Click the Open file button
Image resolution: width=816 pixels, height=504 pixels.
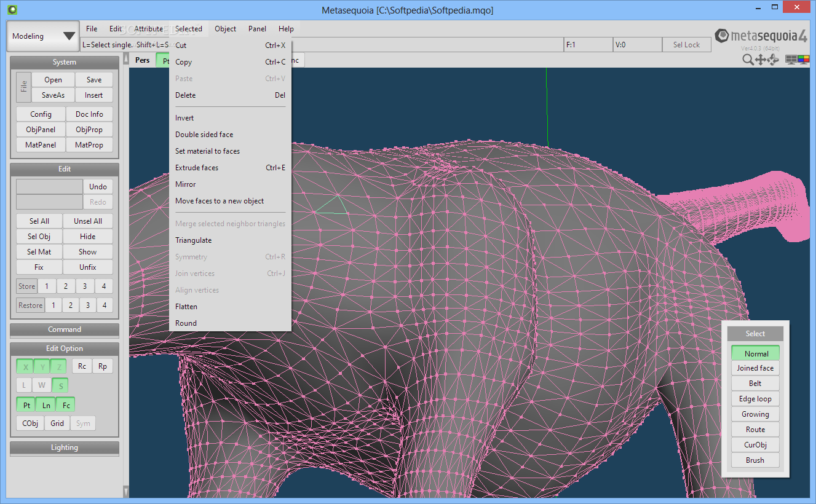(53, 80)
